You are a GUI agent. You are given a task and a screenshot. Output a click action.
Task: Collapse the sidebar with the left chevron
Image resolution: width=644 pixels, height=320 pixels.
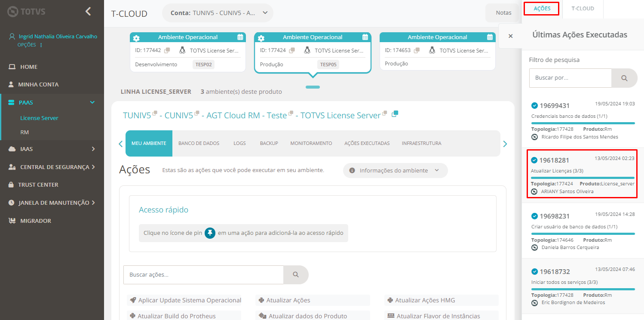click(88, 12)
